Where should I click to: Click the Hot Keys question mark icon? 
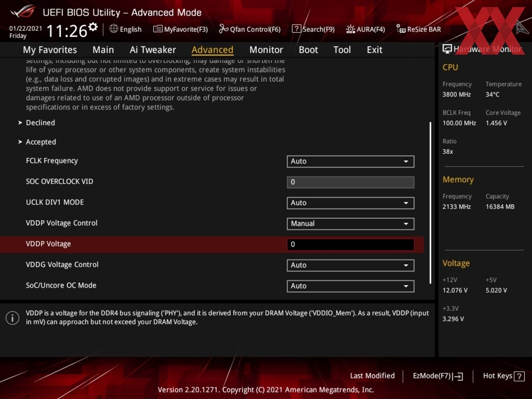[x=519, y=376]
